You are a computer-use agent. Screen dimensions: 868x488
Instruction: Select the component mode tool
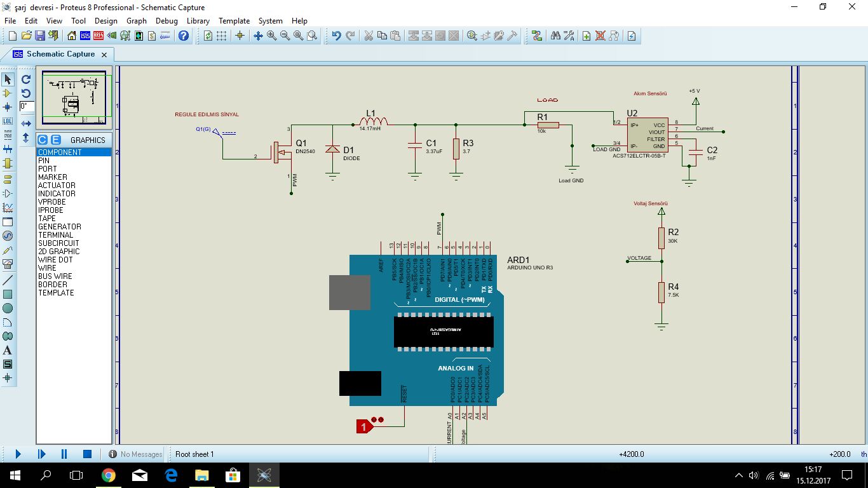[x=8, y=93]
